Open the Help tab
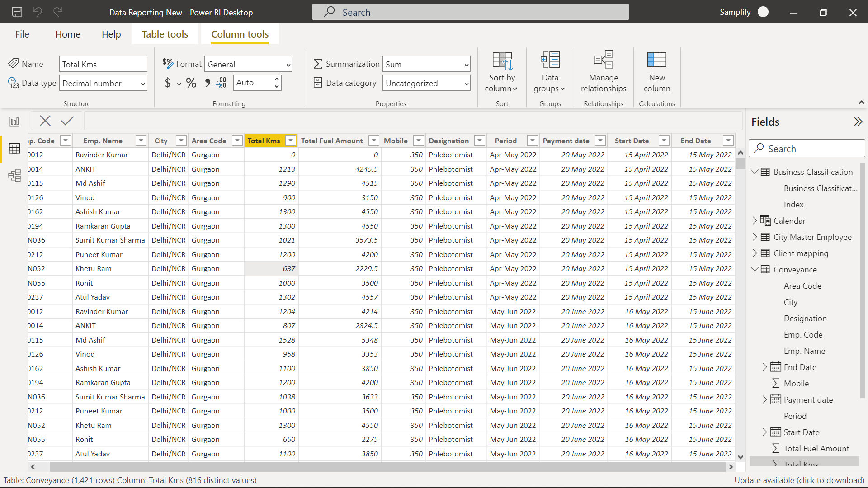This screenshot has width=868, height=488. [111, 34]
